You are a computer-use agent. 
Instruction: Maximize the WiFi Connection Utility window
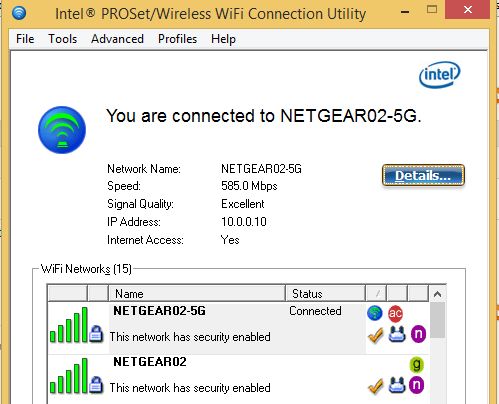(432, 9)
